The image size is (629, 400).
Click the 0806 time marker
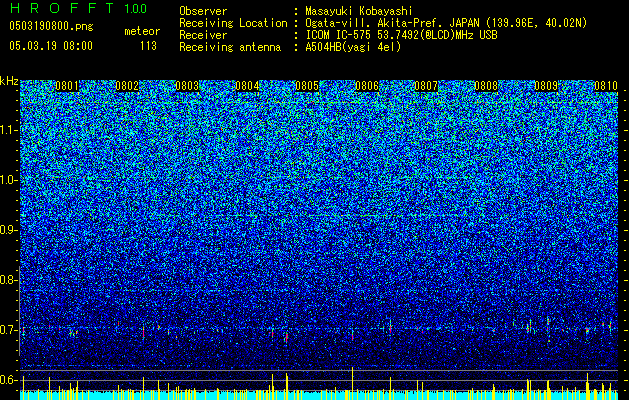[367, 86]
